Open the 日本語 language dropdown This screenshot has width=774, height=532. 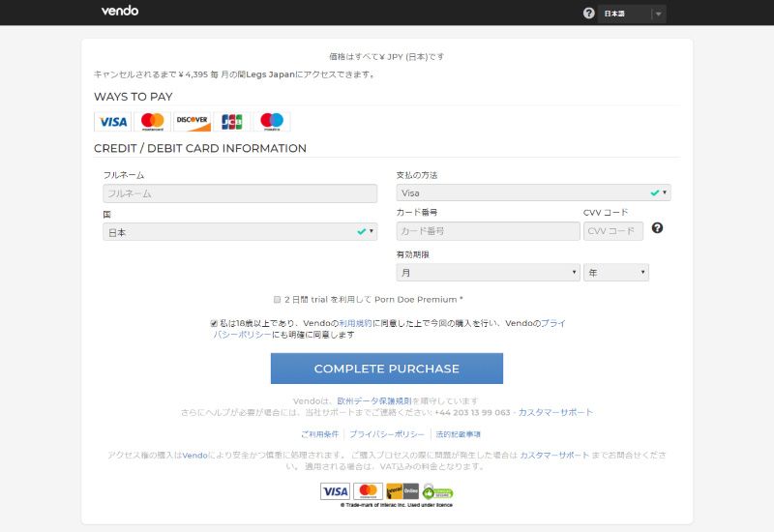(x=632, y=14)
